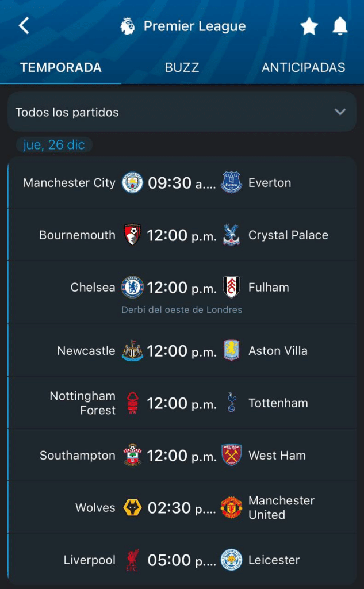The image size is (364, 589).
Task: Select the Everton club badge
Action: 231,182
